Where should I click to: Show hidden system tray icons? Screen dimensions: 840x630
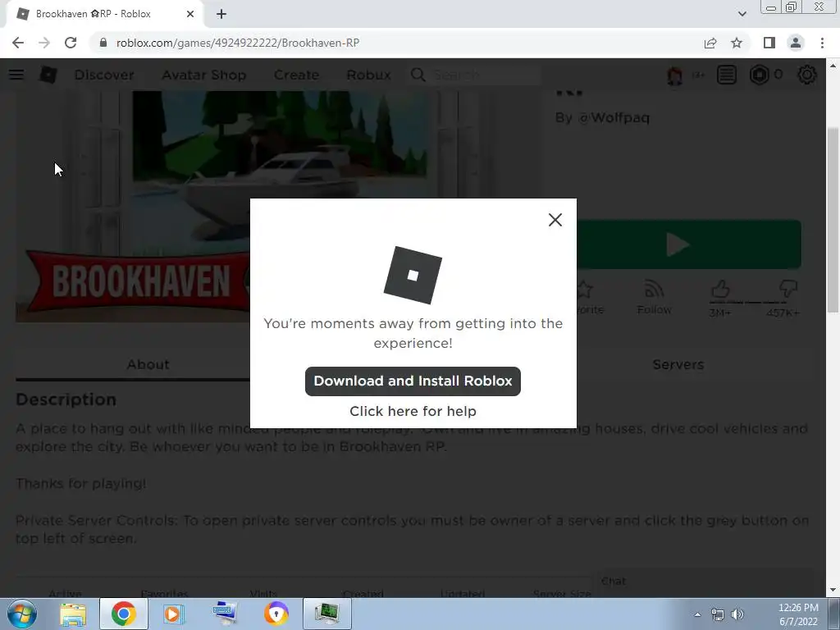coord(697,614)
